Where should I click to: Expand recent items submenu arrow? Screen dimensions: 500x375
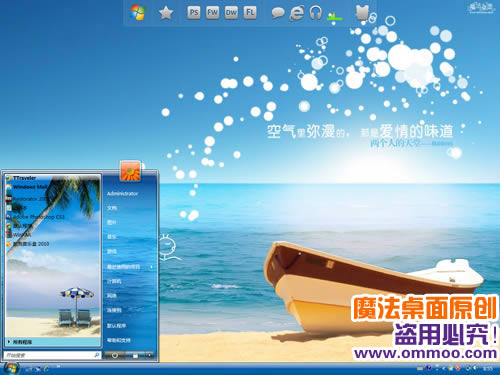coord(151,267)
